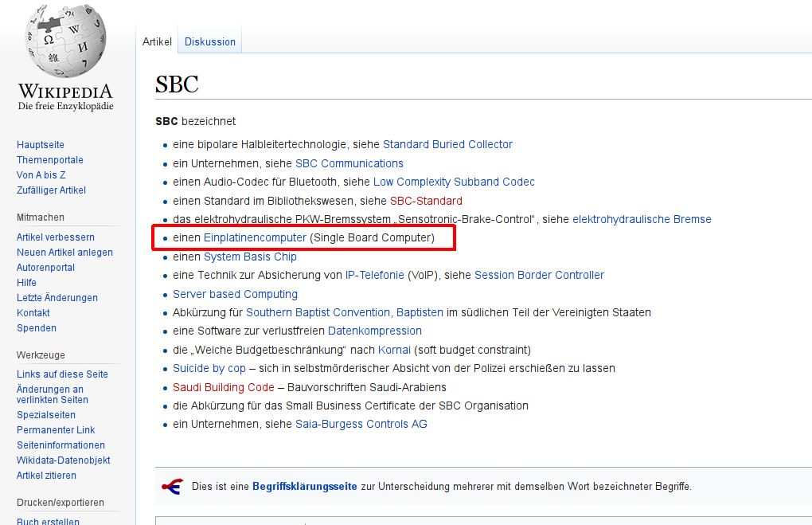Open Spezialseiten link

pos(46,414)
